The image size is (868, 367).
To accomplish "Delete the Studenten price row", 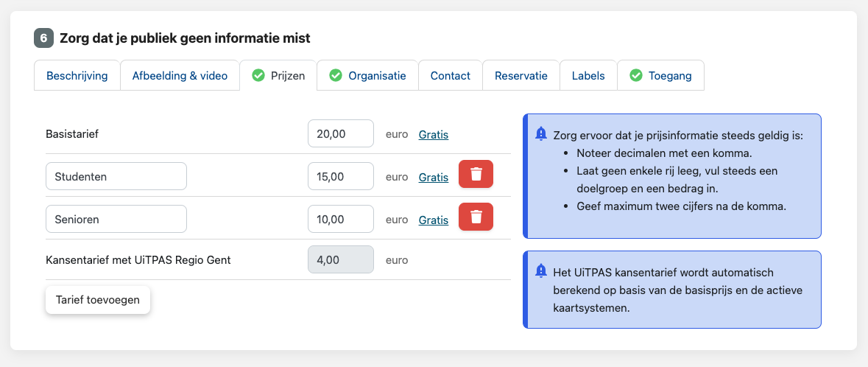I will click(476, 174).
